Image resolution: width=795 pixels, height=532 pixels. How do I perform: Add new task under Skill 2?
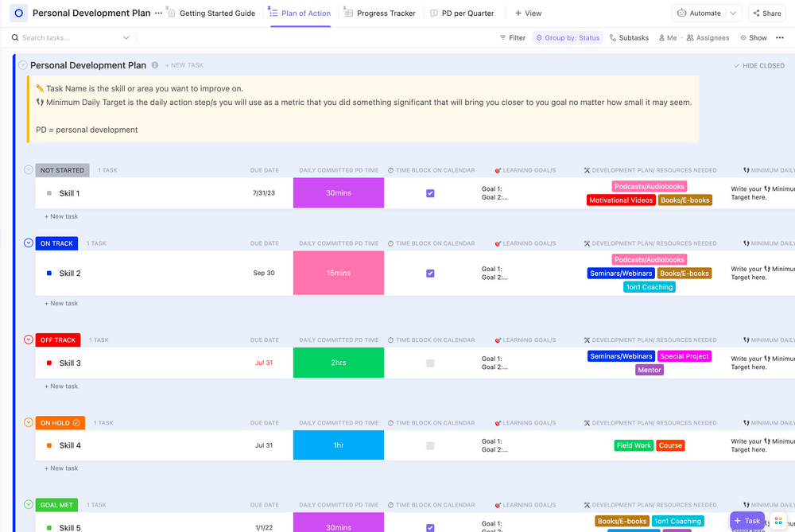click(61, 303)
